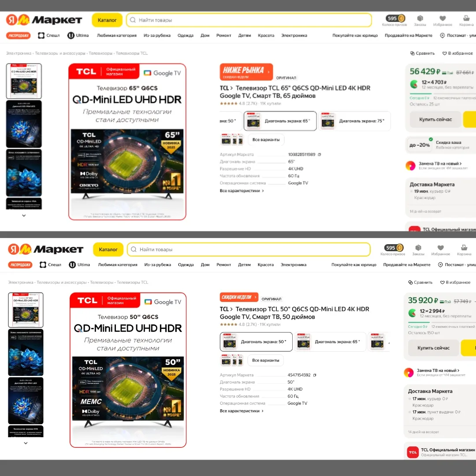Add 50-inch TV to В избранное
Viewport: 476px width, 476px height.
[x=455, y=283]
